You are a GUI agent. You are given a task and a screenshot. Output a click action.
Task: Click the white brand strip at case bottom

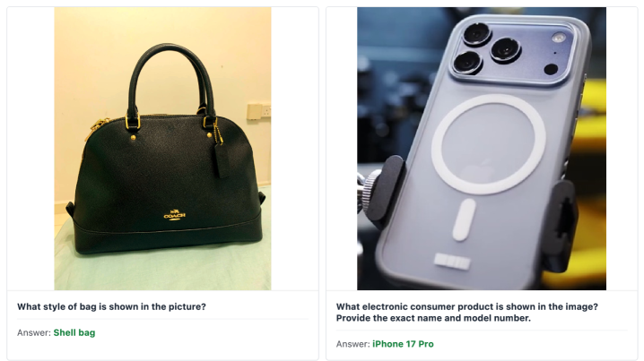coord(453,261)
